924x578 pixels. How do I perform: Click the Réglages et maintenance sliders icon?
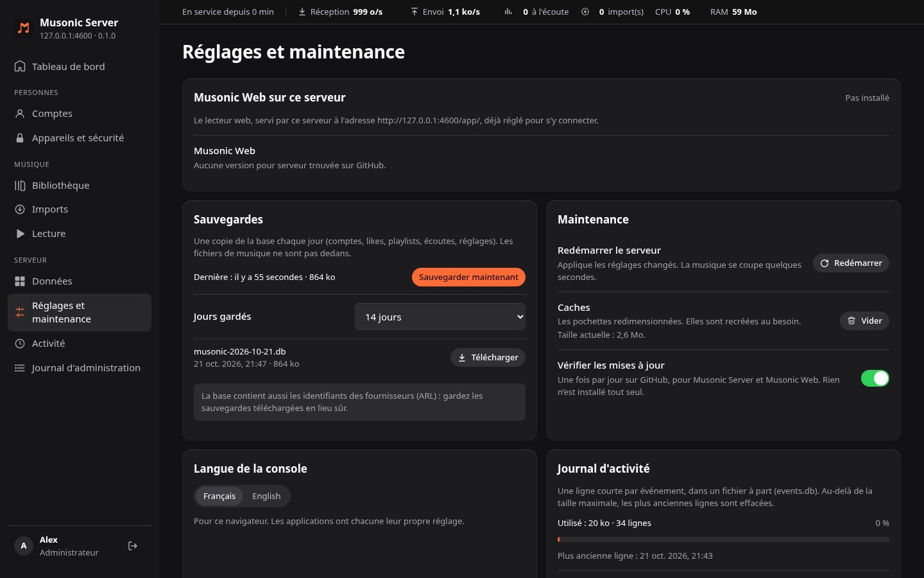[x=20, y=312]
